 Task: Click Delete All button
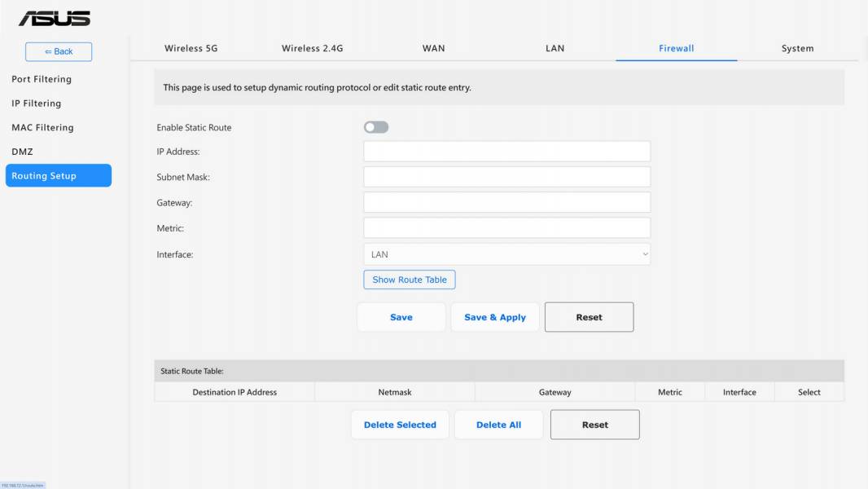click(499, 425)
